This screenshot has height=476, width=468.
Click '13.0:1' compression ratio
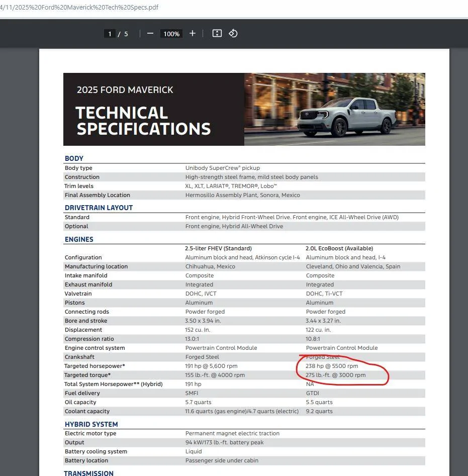point(192,339)
